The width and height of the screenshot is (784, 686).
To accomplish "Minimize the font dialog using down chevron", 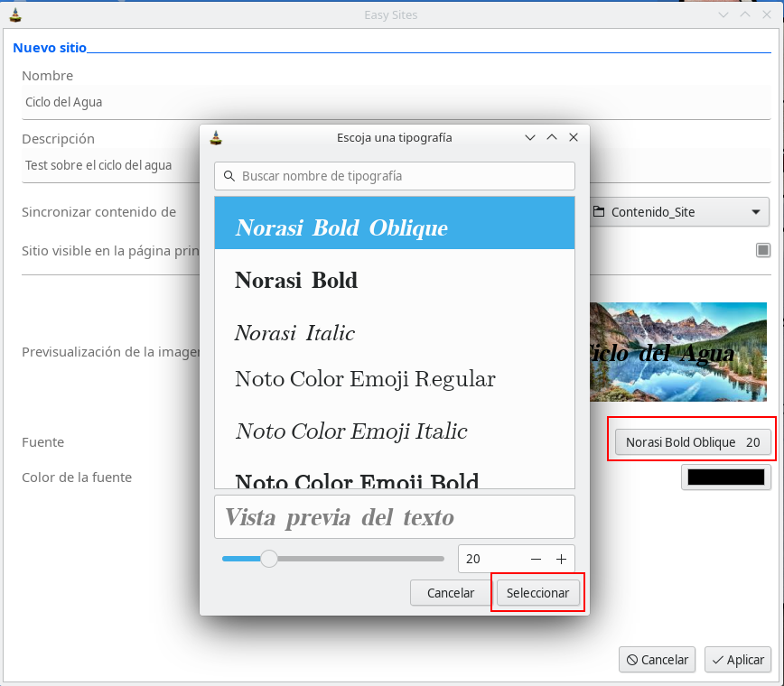I will click(x=531, y=137).
